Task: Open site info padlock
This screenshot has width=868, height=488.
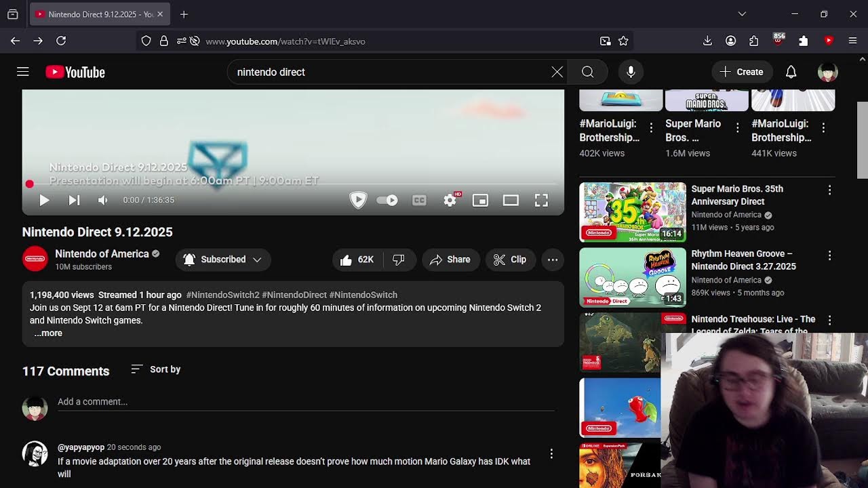Action: pos(163,41)
